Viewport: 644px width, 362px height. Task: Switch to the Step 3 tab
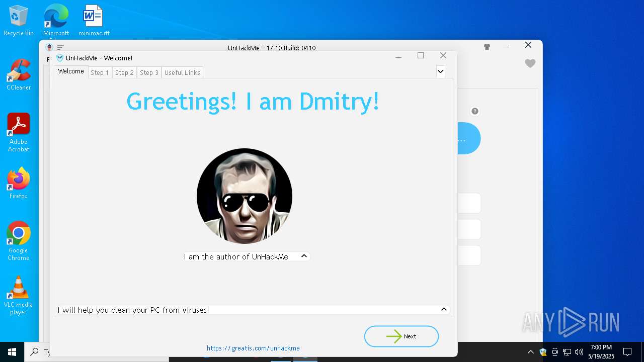[x=149, y=73]
